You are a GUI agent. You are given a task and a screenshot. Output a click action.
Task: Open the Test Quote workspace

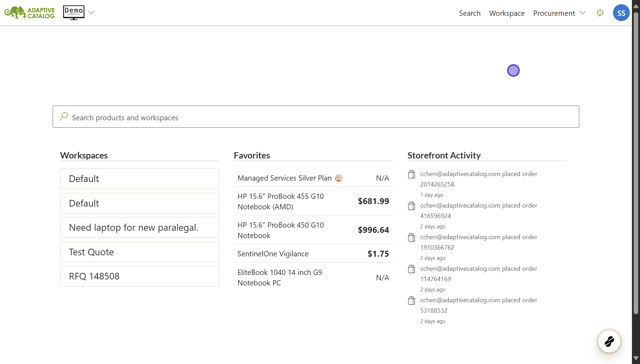click(x=139, y=252)
